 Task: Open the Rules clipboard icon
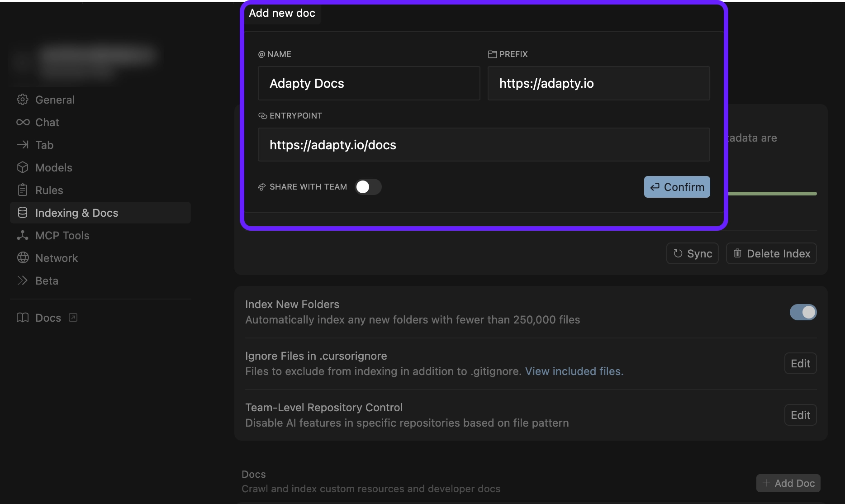[22, 190]
